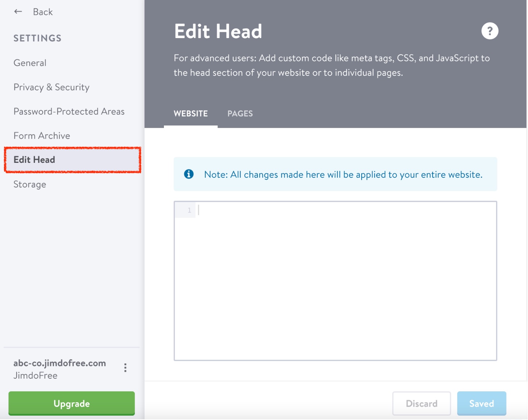Open General settings
The image size is (528, 420).
(30, 63)
